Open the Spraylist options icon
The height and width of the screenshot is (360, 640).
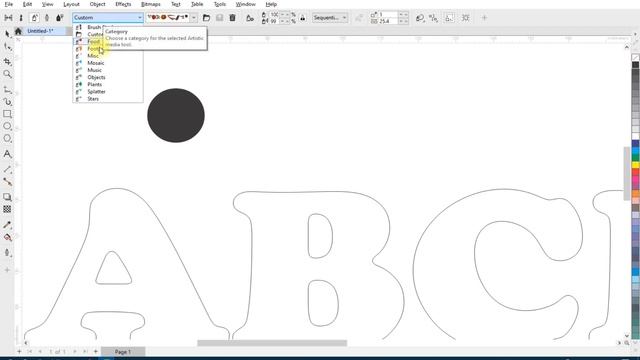point(250,18)
